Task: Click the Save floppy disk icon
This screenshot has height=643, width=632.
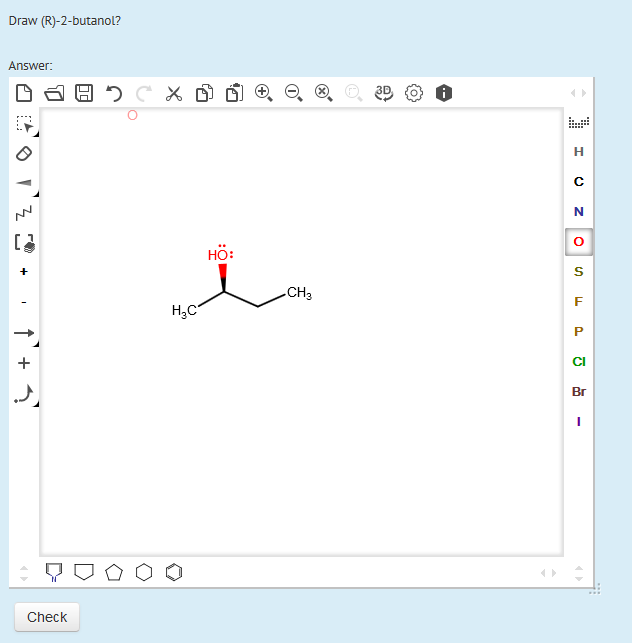Action: point(84,93)
